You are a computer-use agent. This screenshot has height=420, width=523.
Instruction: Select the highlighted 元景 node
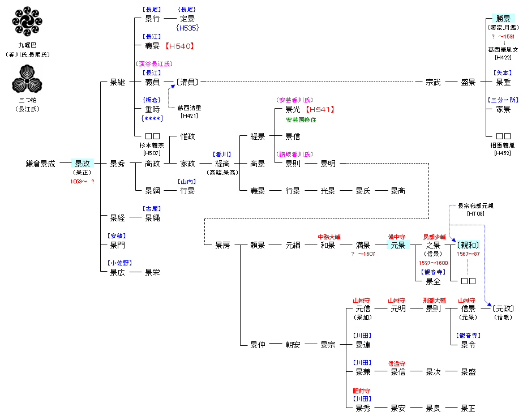coord(397,245)
